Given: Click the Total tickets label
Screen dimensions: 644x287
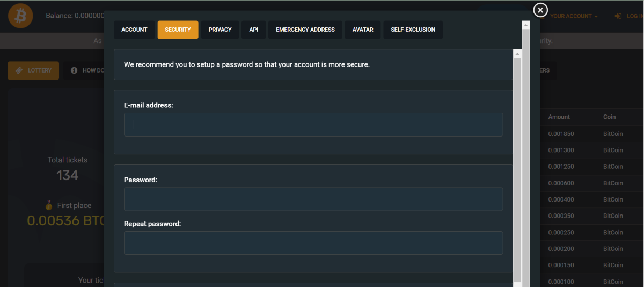Looking at the screenshot, I should [x=67, y=160].
